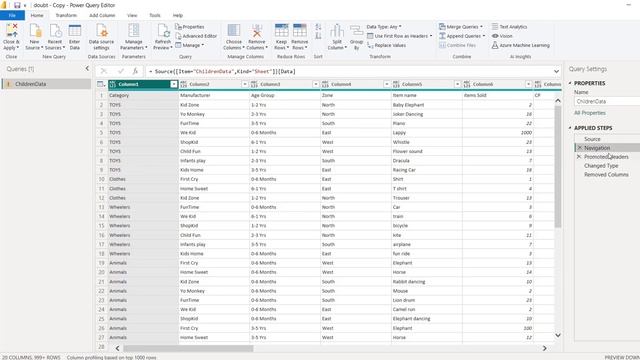Screen dimensions: 640x360
Task: Collapse the PROPERTIES section
Action: click(570, 83)
